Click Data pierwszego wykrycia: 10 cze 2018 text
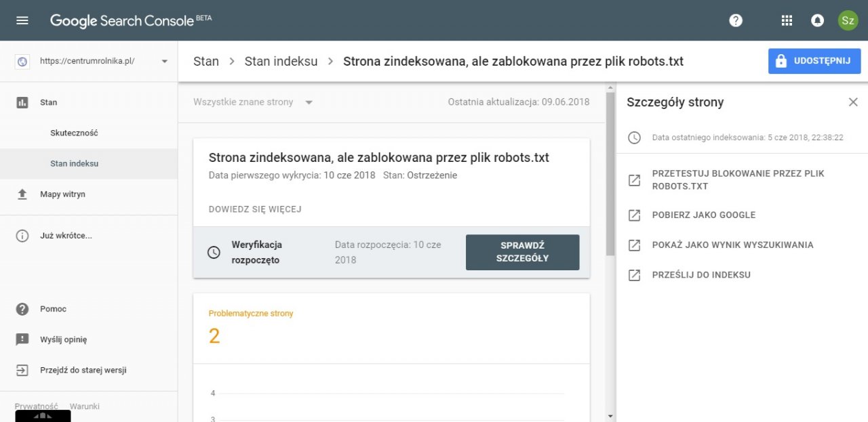This screenshot has height=422, width=868. (292, 175)
